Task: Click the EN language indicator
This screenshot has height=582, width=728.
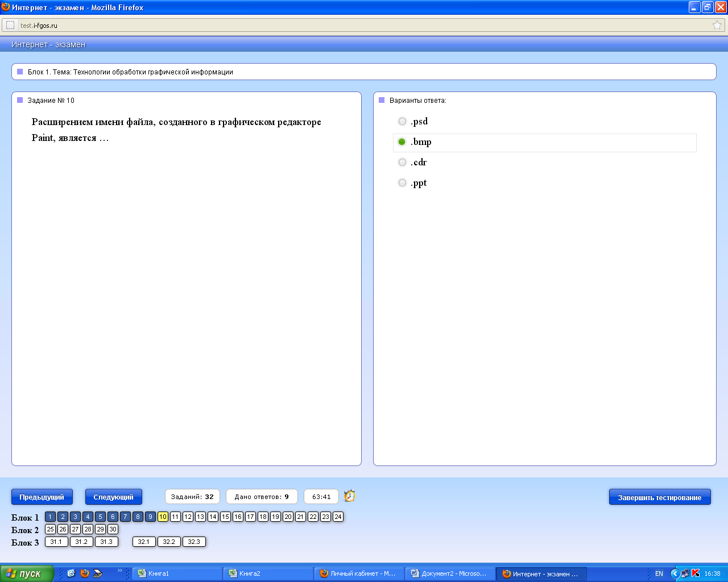Action: click(x=659, y=573)
